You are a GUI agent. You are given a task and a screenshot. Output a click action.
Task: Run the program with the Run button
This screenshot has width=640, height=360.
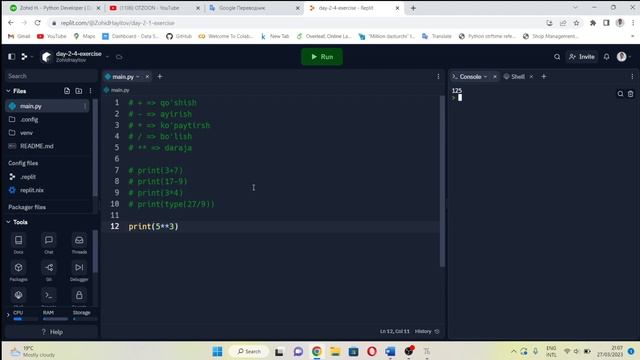[x=322, y=57]
